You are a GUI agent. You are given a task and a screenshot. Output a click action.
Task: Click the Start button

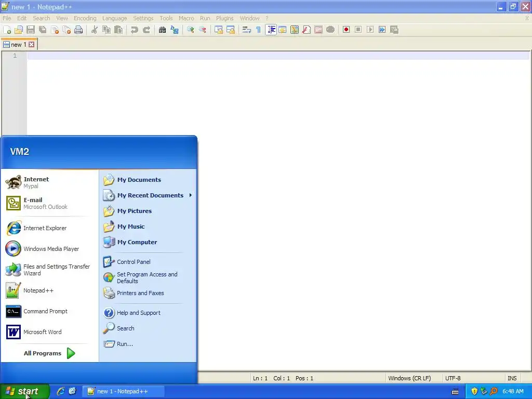[x=24, y=391]
